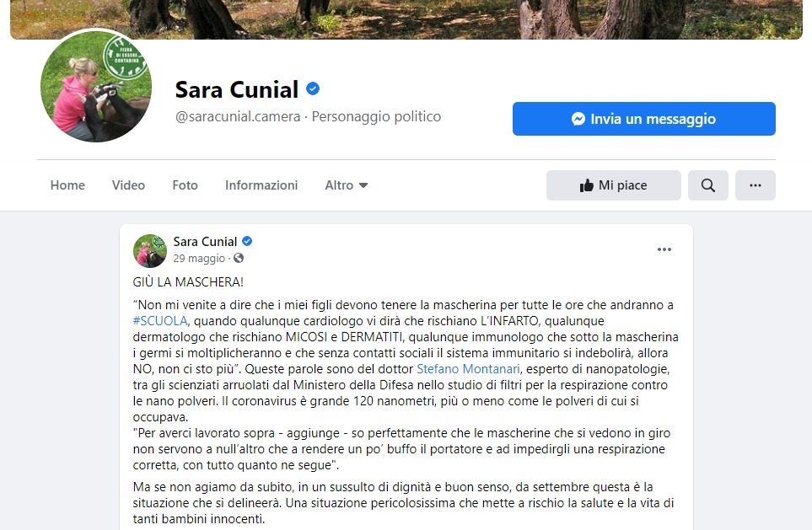Open the Home tab
Image resolution: width=812 pixels, height=530 pixels.
[67, 185]
